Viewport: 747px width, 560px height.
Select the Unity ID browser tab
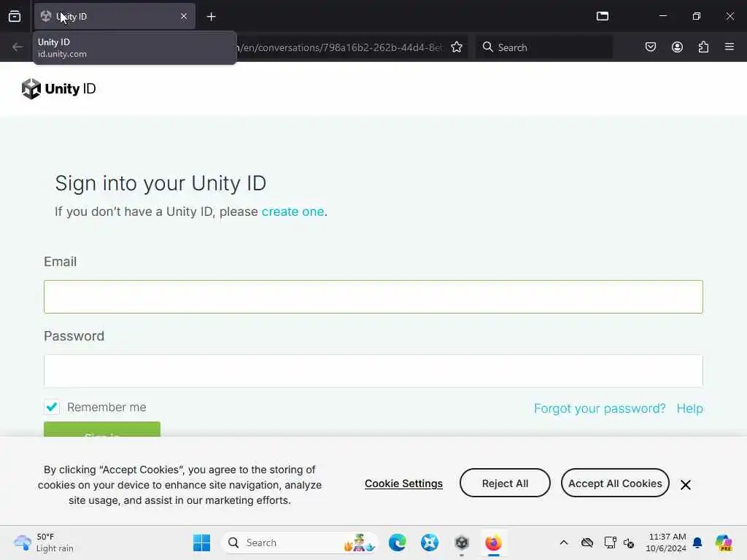coord(115,16)
